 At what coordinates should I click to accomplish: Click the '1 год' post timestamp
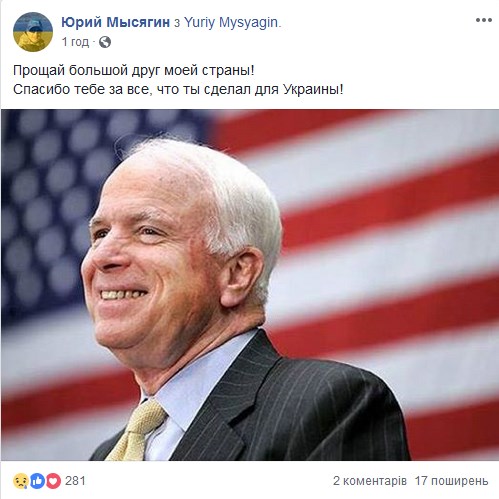point(75,42)
